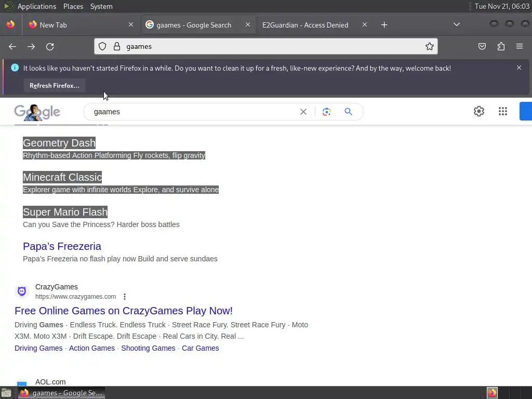This screenshot has height=399, width=532.
Task: Open the Driving Games sitelink
Action: point(38,348)
